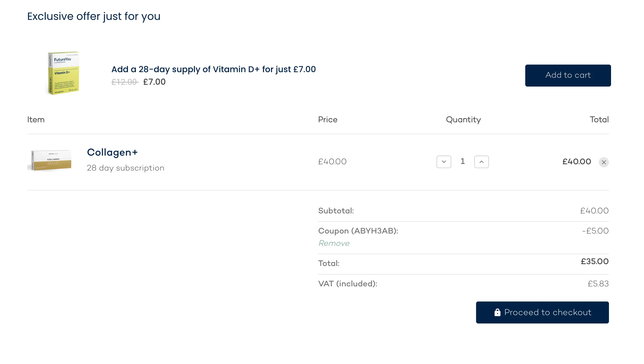Click the crossed-out £12.00 original price
This screenshot has width=644, height=364.
pos(125,82)
